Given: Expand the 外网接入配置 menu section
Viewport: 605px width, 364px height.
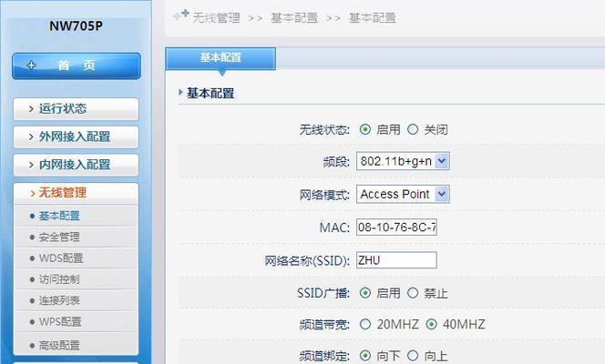Looking at the screenshot, I should [x=76, y=136].
